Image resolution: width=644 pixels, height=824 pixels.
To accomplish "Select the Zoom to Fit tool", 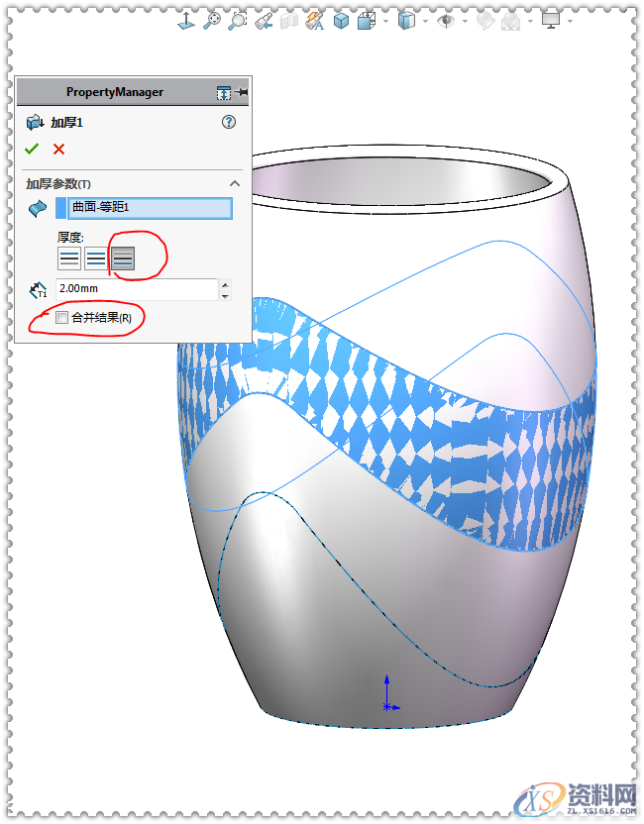I will point(212,21).
